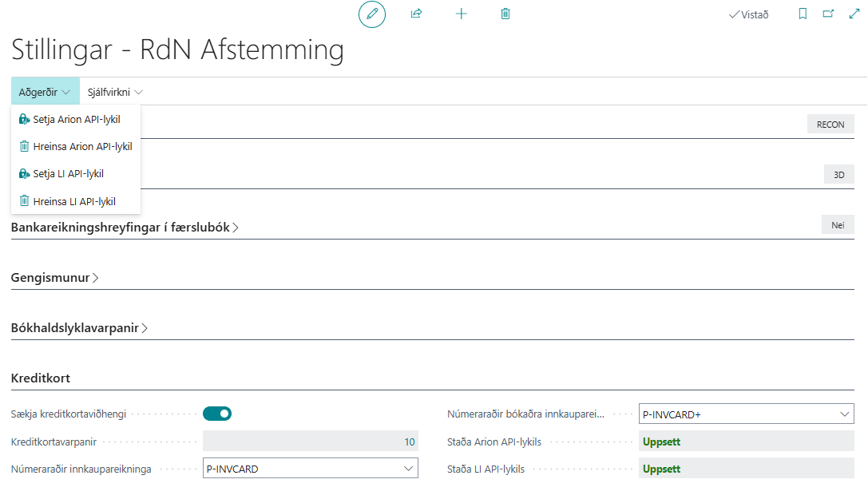Click the Sækja kreditkortaviðhengi label
This screenshot has height=499, width=868.
coord(69,414)
